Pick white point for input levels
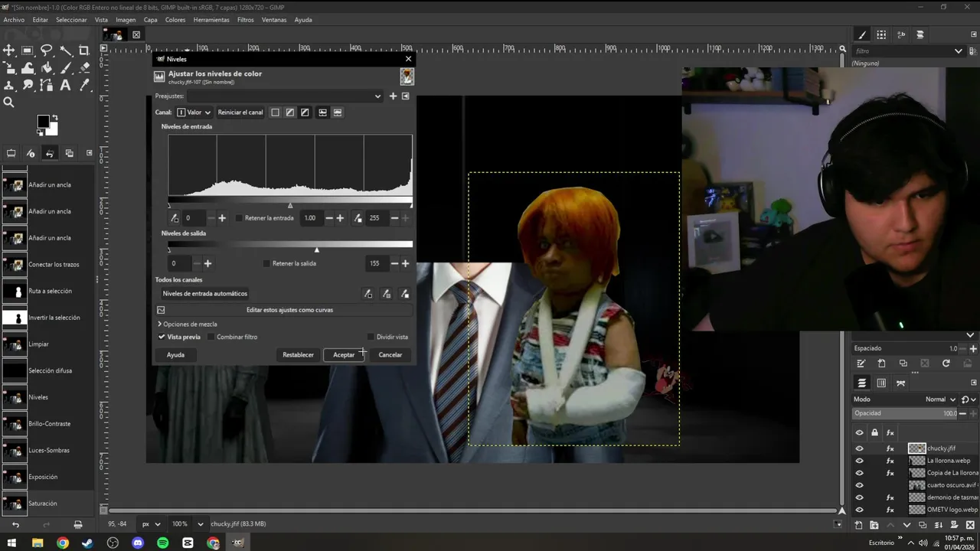 pyautogui.click(x=358, y=218)
